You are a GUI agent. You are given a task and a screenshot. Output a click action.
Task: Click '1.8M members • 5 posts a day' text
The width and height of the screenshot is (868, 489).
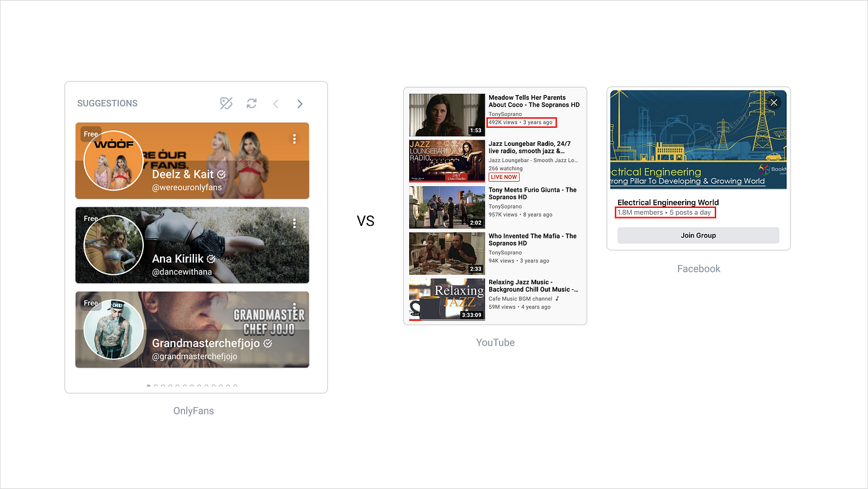tap(664, 213)
